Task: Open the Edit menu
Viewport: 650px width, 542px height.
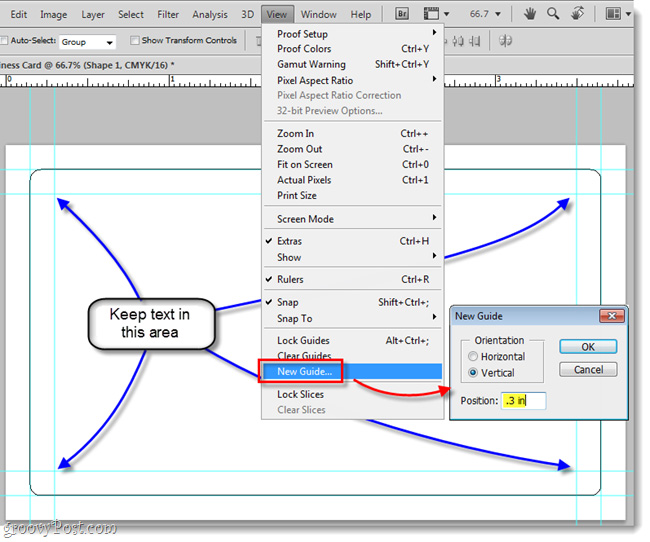Action: click(19, 15)
